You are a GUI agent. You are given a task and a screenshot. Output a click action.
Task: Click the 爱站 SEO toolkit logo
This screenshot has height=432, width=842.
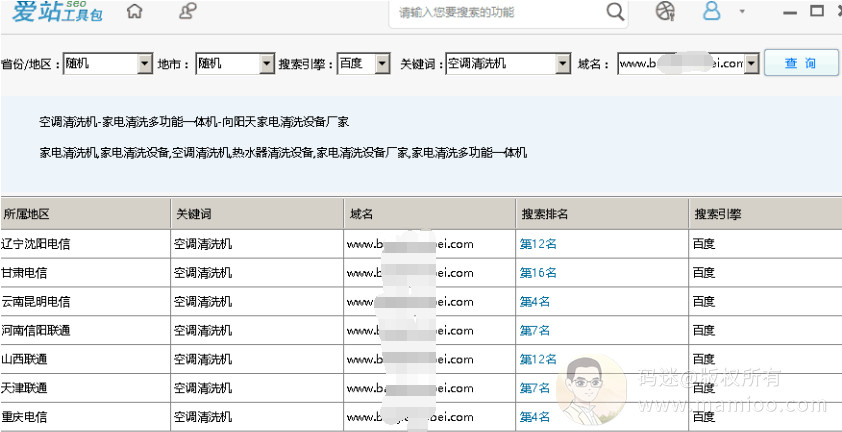point(55,13)
